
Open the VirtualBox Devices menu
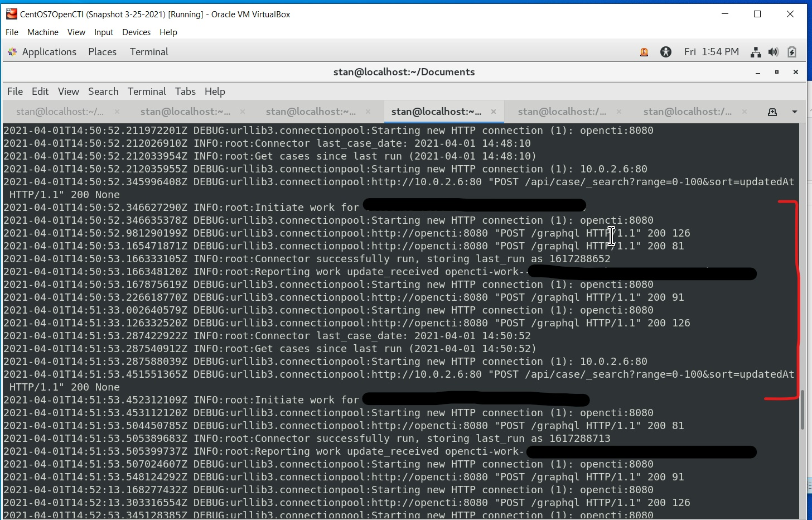[137, 32]
